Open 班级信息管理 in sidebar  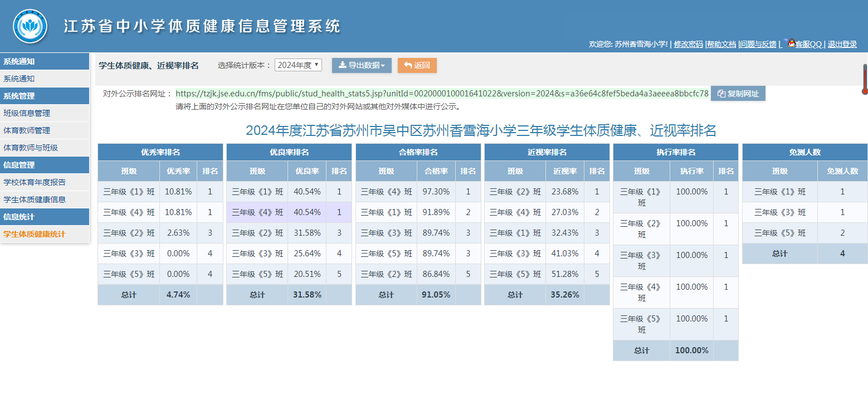tap(45, 113)
